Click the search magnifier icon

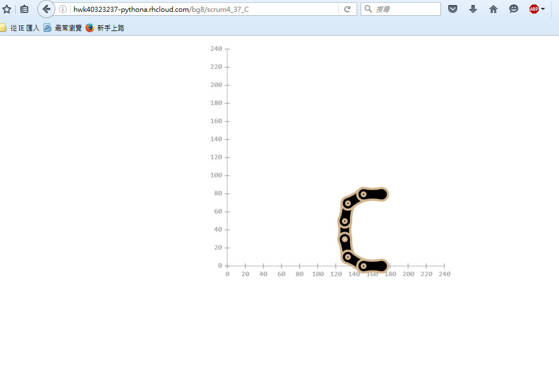tap(369, 9)
